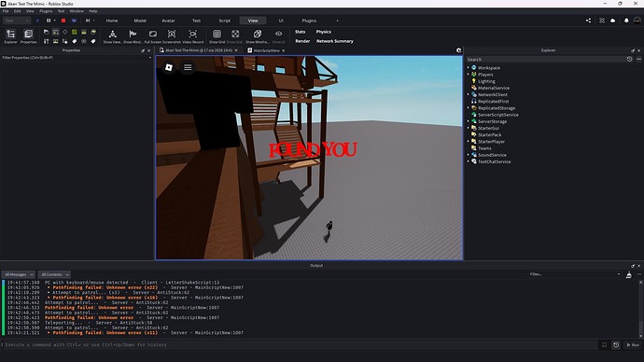644x362 pixels.
Task: Click the Render stats button
Action: 302,41
